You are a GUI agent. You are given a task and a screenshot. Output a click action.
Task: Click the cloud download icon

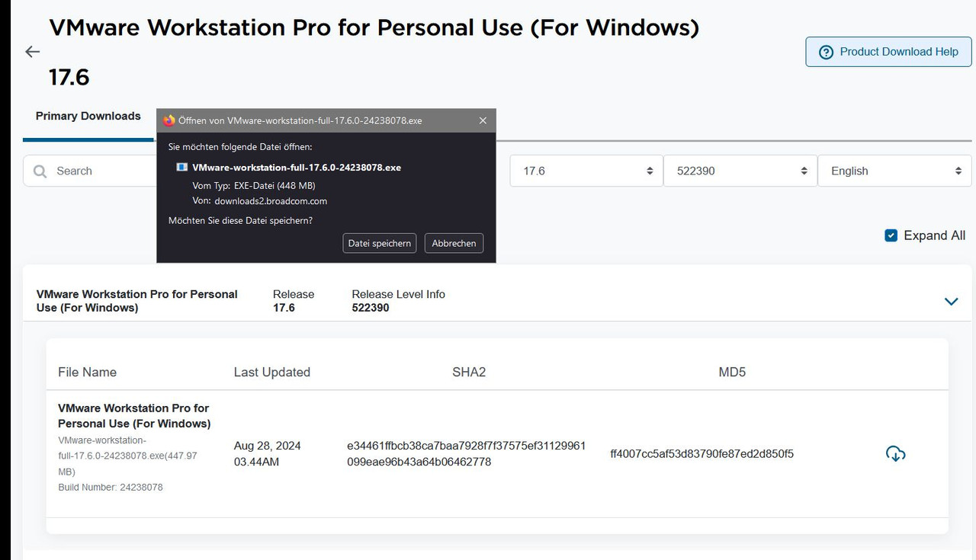[896, 454]
